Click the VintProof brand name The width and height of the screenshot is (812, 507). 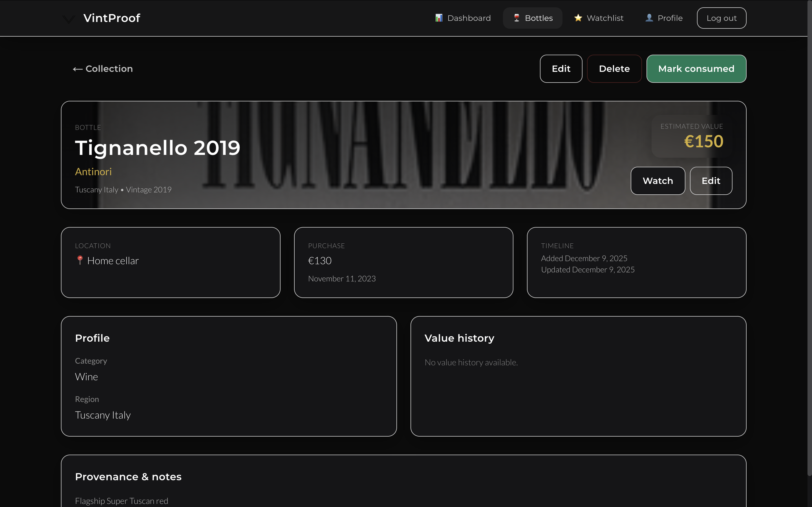tap(112, 18)
